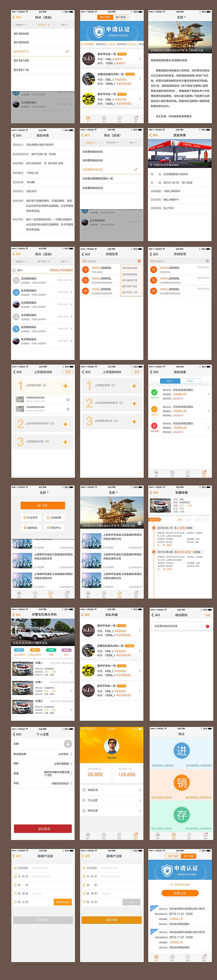Screen dimensions: 217x980
Task: Tap the orange 销 circle icon
Action: coord(182,782)
